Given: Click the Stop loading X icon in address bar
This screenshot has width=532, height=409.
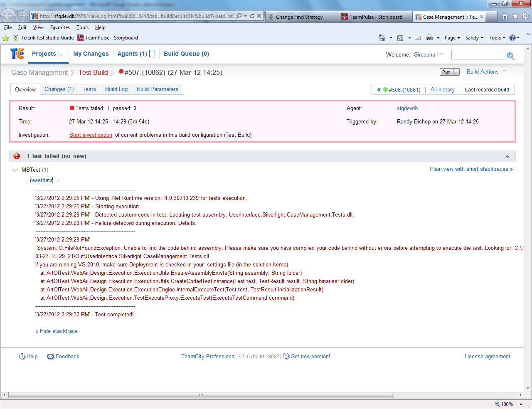Looking at the screenshot, I should point(259,16).
